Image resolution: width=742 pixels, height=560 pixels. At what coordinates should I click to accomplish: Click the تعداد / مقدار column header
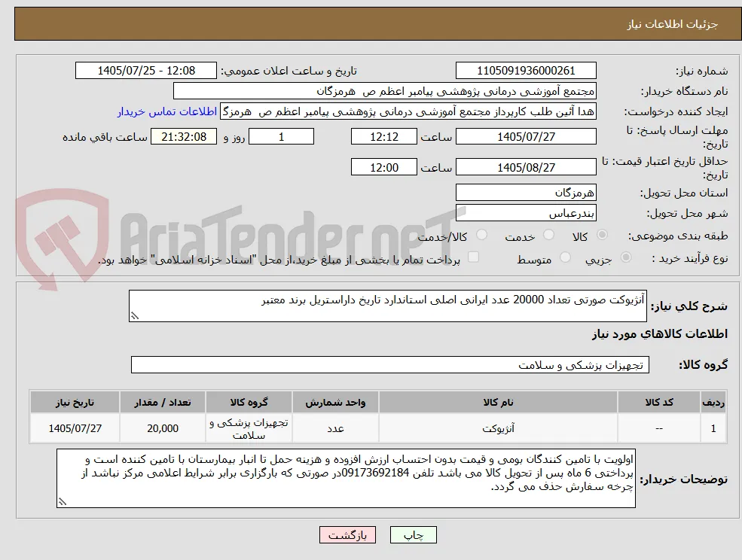coord(162,403)
